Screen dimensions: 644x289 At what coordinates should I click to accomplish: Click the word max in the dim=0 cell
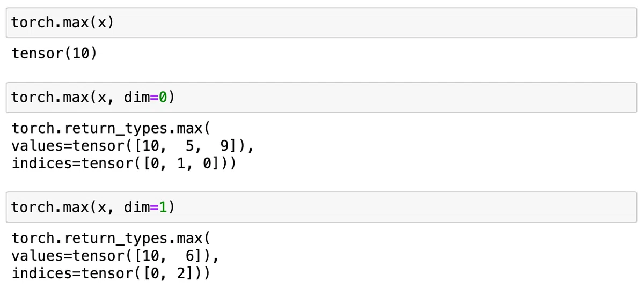[x=75, y=98]
